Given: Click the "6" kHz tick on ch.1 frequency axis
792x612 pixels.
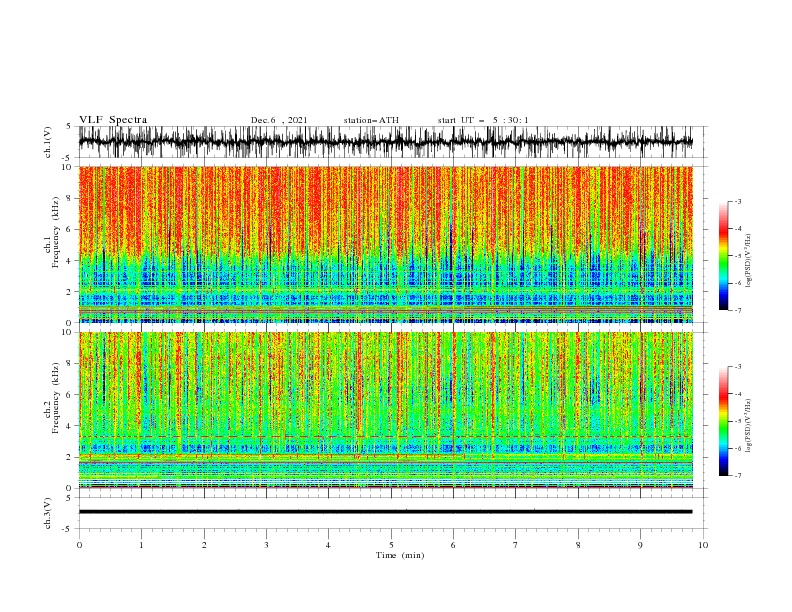Looking at the screenshot, I should pos(69,229).
